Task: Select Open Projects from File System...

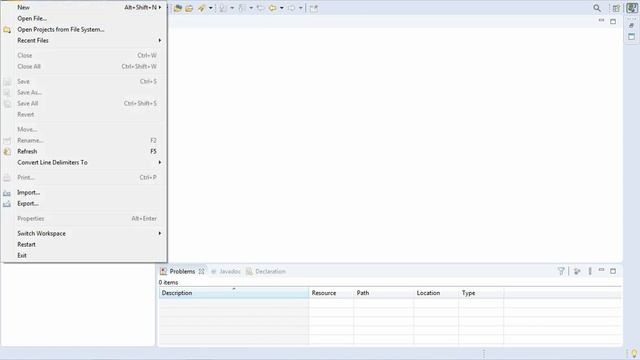Action: pos(83,29)
